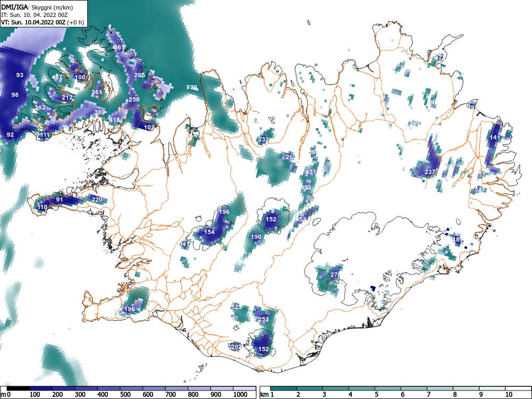Click the map value 110

[42, 207]
